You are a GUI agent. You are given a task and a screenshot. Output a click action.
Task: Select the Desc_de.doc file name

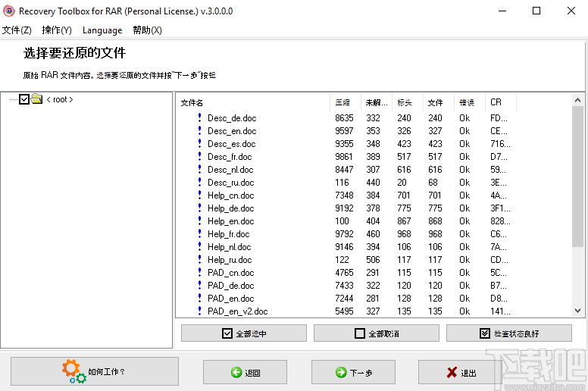click(232, 118)
